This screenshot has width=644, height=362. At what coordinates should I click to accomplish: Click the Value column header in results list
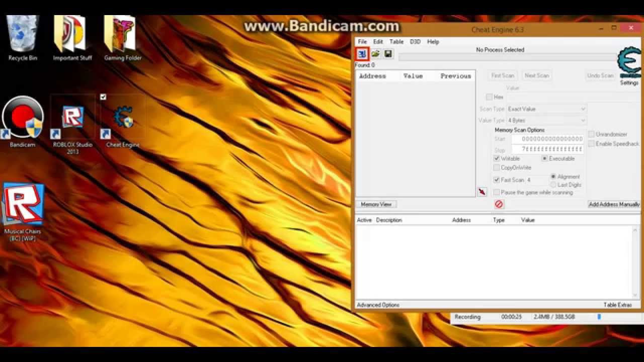pos(413,76)
